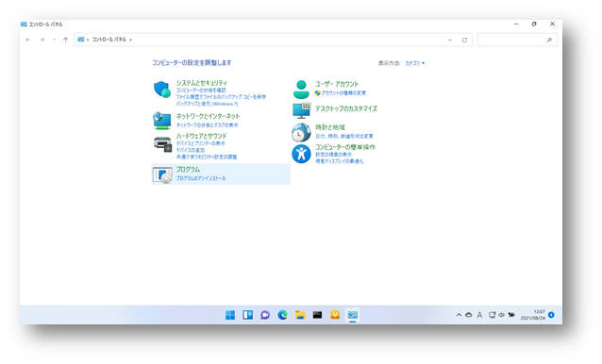Open File Explorer from taskbar
602x364 pixels.
tap(300, 315)
